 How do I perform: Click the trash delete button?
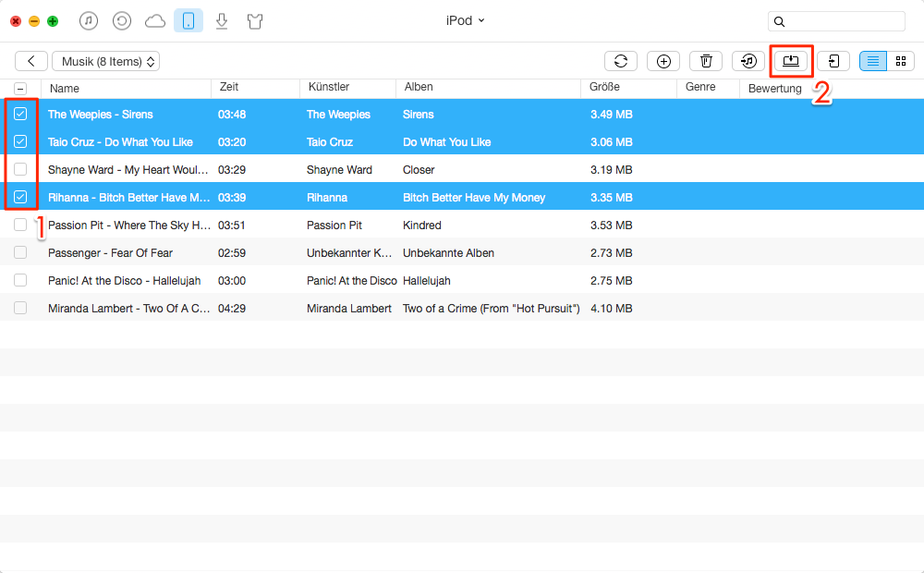pyautogui.click(x=706, y=61)
